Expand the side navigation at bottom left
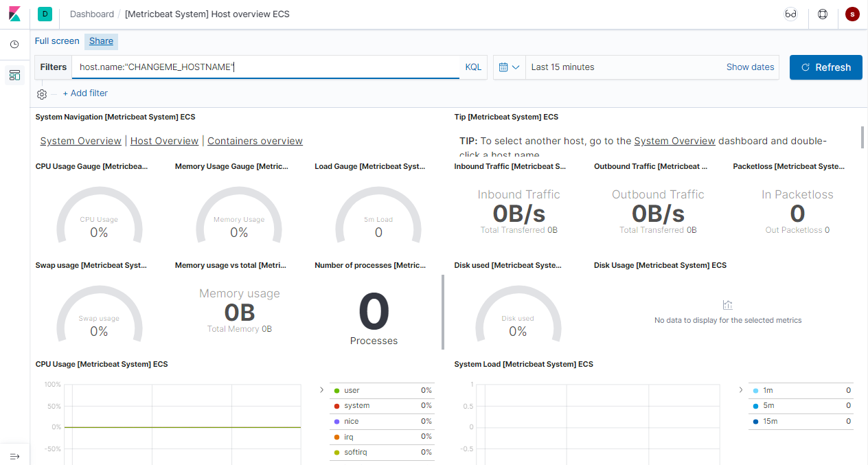 [14, 456]
